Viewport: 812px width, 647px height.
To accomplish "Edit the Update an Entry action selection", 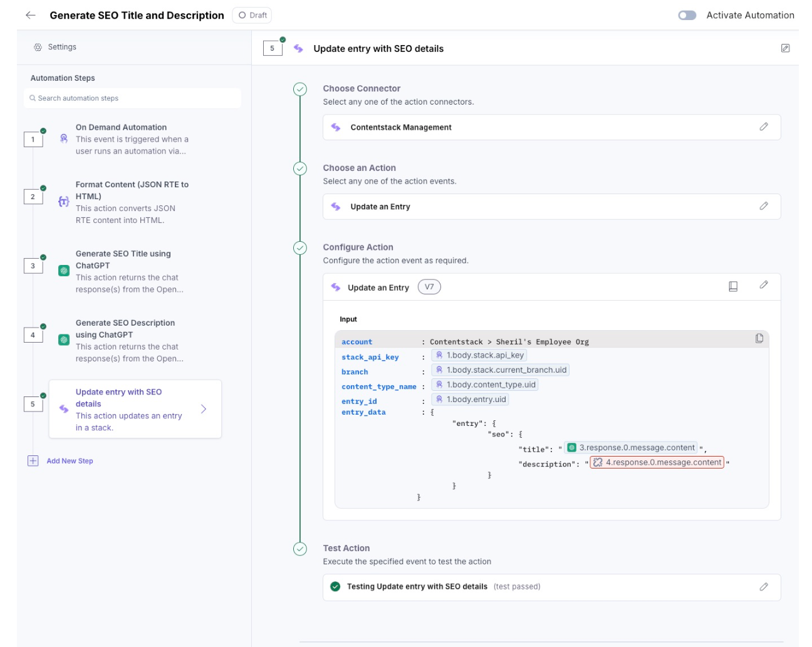I will pos(764,206).
